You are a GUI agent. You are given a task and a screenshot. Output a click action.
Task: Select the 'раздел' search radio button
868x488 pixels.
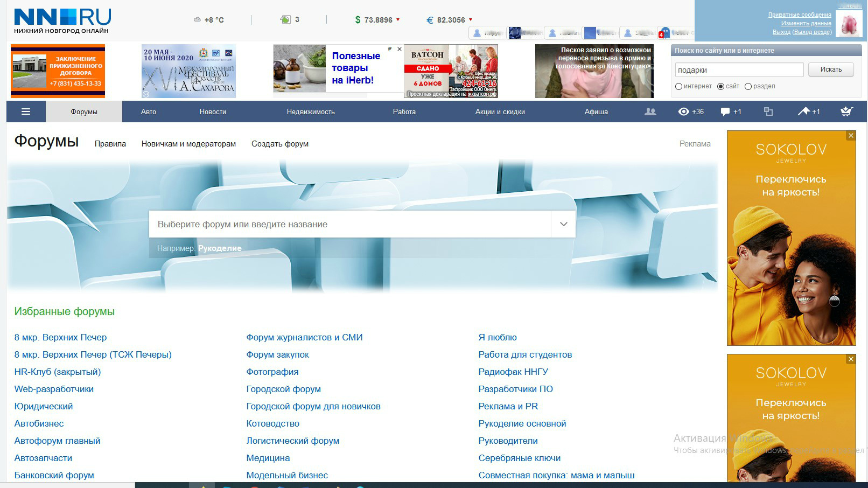[x=748, y=86]
